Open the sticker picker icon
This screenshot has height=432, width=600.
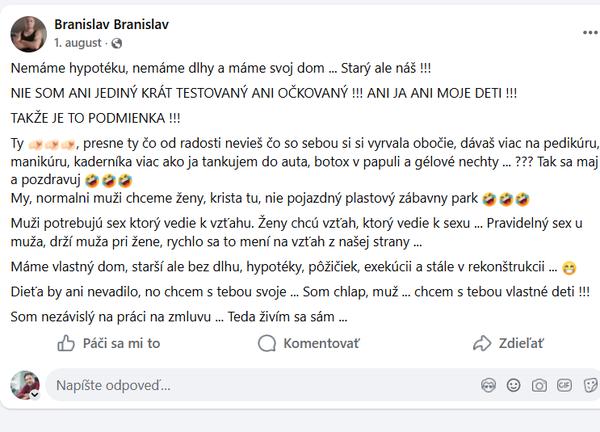(590, 385)
